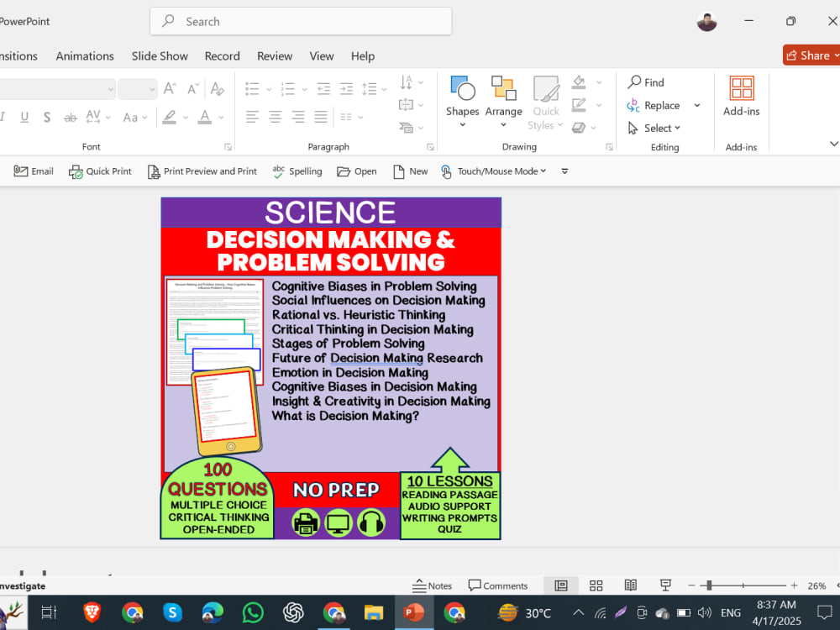
Task: Center the text alignment
Action: (276, 117)
